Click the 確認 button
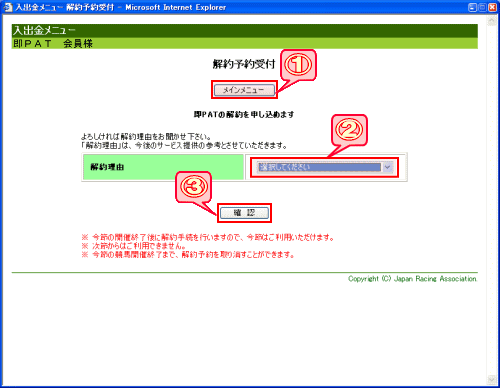Screen dimensions: 500x388 point(244,213)
